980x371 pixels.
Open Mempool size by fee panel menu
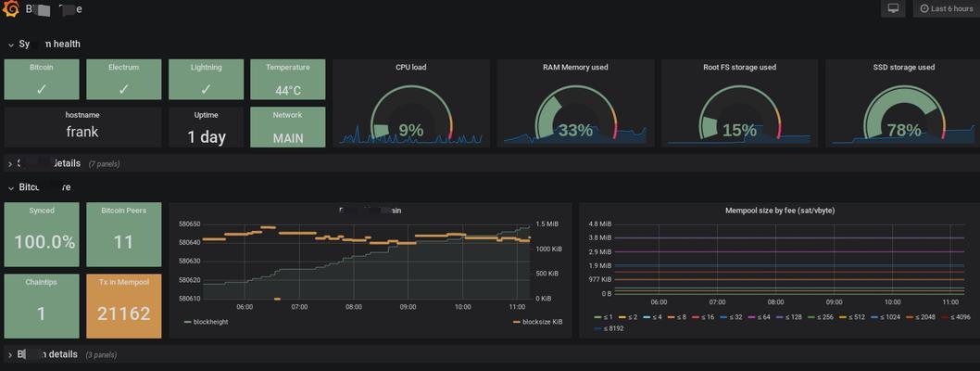[779, 211]
